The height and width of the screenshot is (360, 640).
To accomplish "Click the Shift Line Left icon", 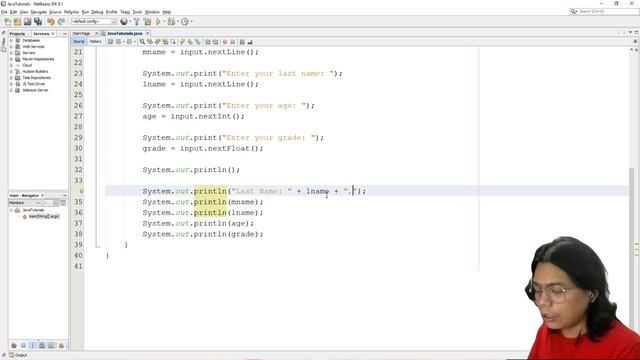I will (x=208, y=42).
